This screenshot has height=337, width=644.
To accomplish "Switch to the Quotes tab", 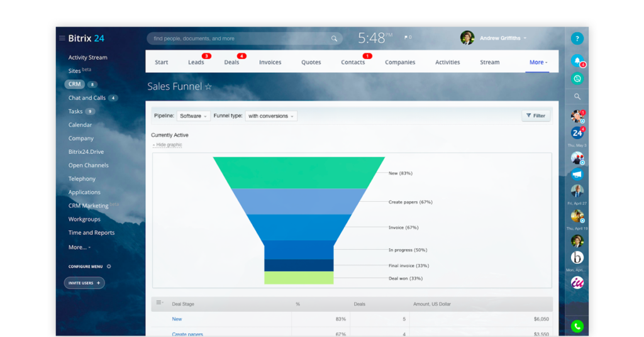I will (311, 62).
